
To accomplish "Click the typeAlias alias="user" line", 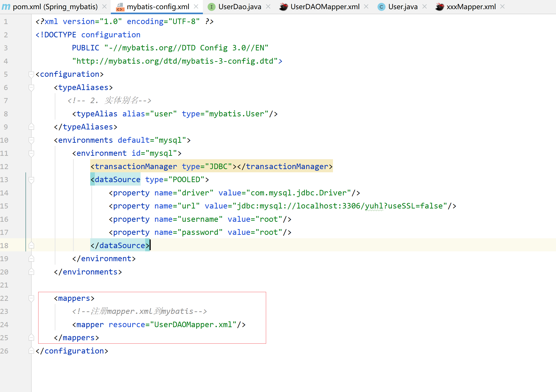I will coord(175,114).
